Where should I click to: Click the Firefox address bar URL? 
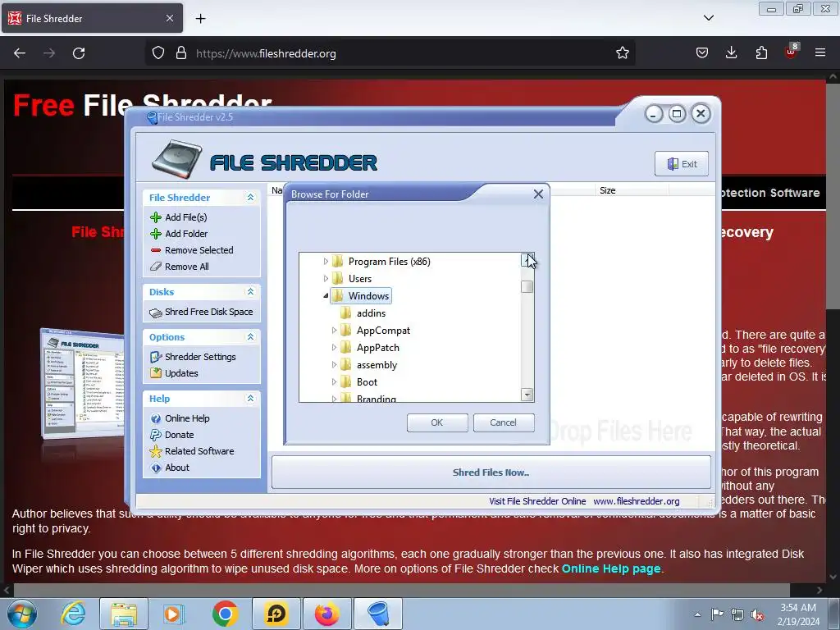266,53
